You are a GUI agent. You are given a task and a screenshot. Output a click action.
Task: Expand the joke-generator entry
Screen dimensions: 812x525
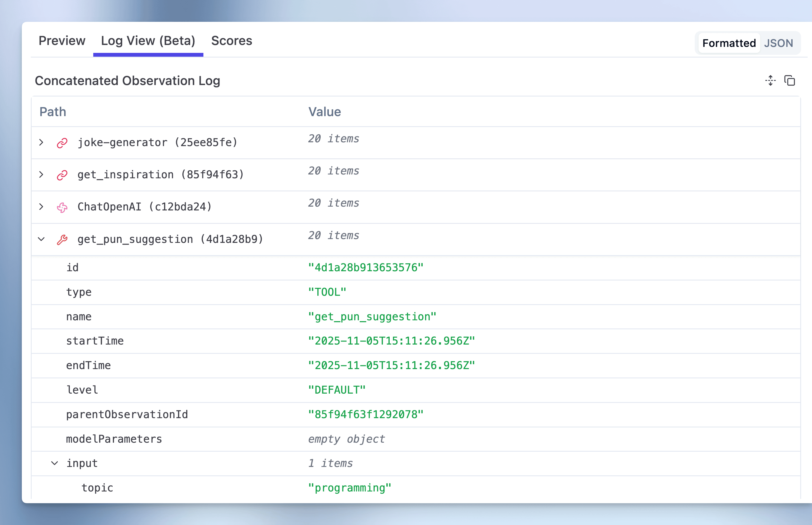(x=41, y=142)
